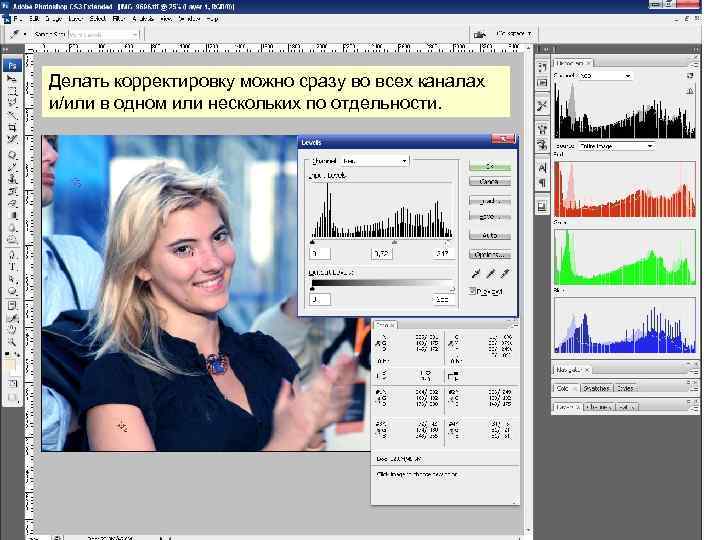Click the Save button in Levels
Viewport: 720px width, 540px height.
point(490,216)
